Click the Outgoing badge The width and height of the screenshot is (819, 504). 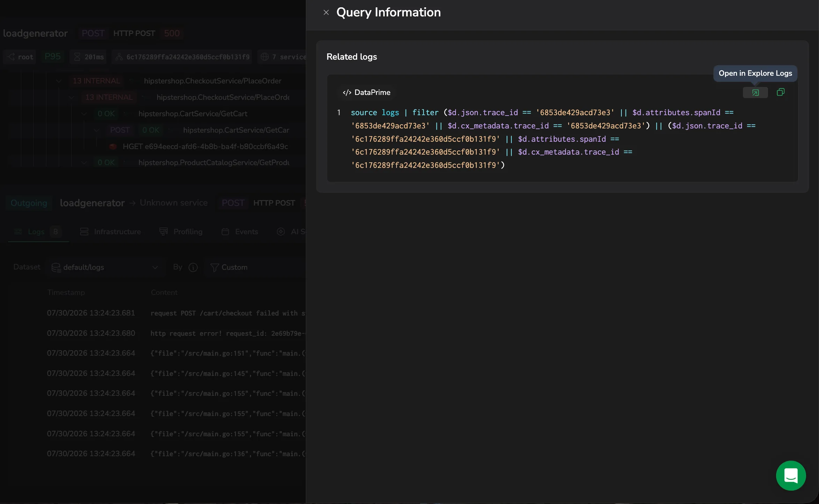pyautogui.click(x=29, y=203)
